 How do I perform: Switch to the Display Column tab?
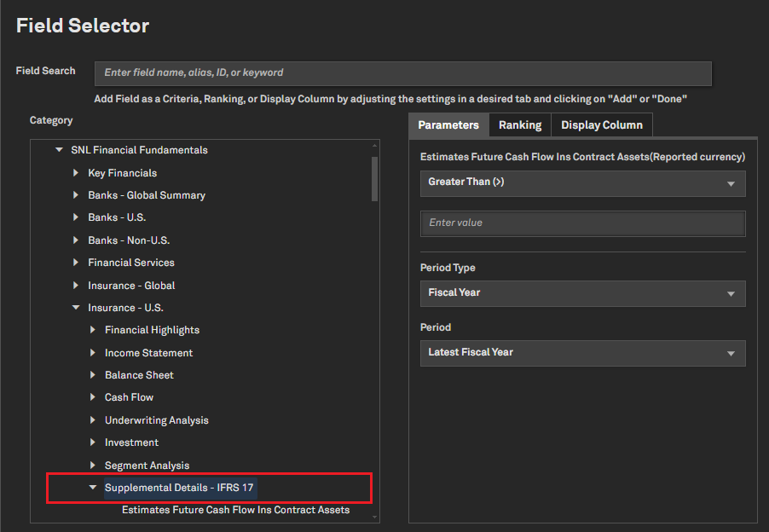coord(601,125)
